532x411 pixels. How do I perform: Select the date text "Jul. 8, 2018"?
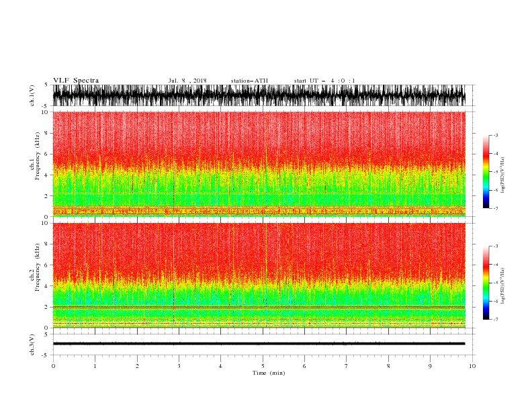click(x=187, y=81)
